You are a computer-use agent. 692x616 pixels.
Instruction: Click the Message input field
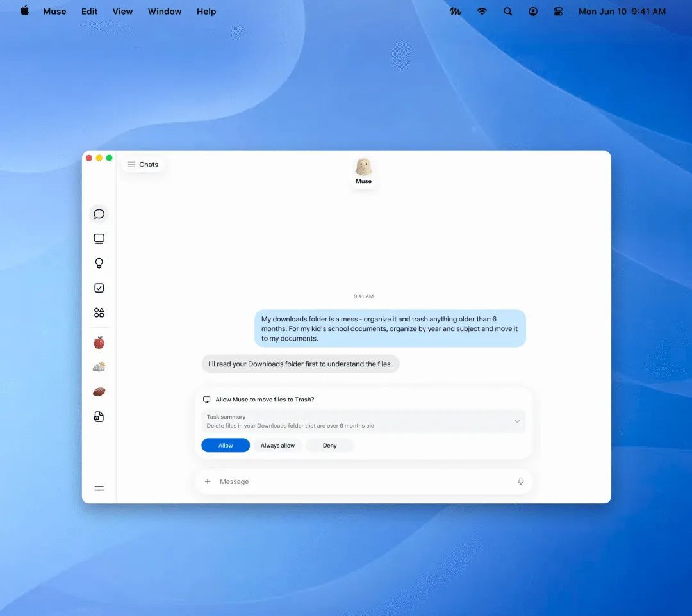click(x=364, y=482)
